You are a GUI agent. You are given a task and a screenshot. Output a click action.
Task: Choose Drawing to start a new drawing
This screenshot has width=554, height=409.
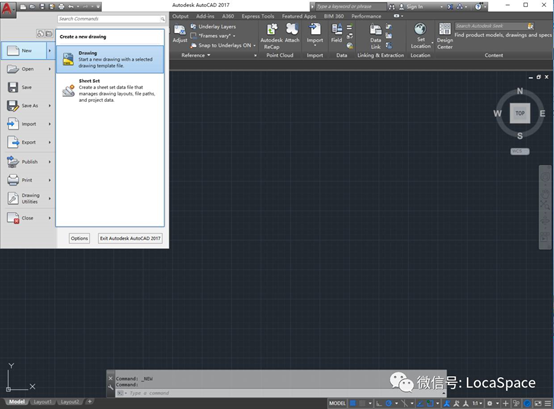click(110, 59)
